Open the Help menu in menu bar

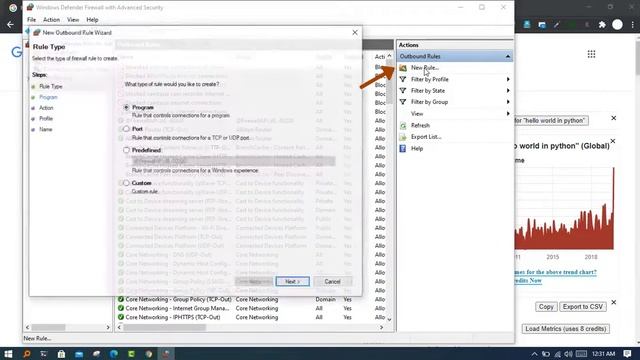[92, 20]
